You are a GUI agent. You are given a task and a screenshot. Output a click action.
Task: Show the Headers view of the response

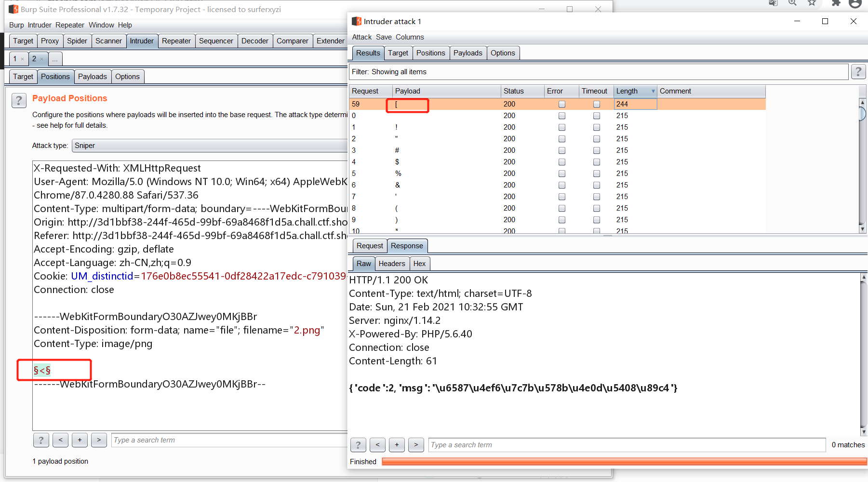point(392,264)
